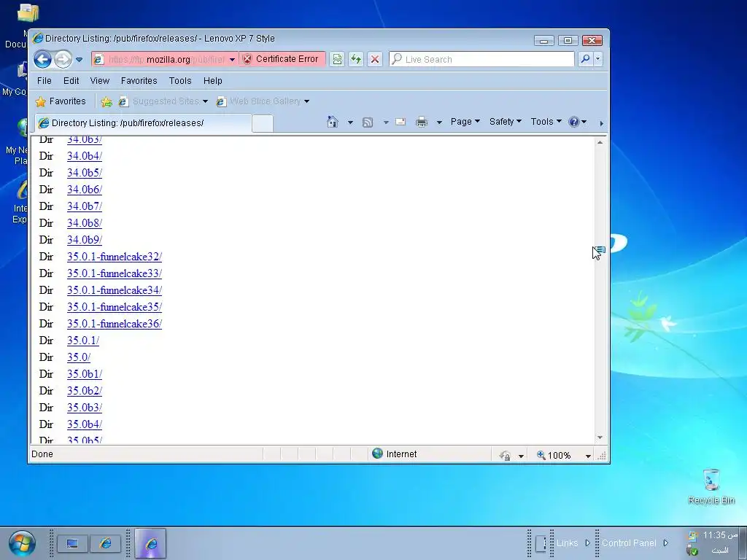
Task: Open the Safety command menu
Action: [x=506, y=122]
